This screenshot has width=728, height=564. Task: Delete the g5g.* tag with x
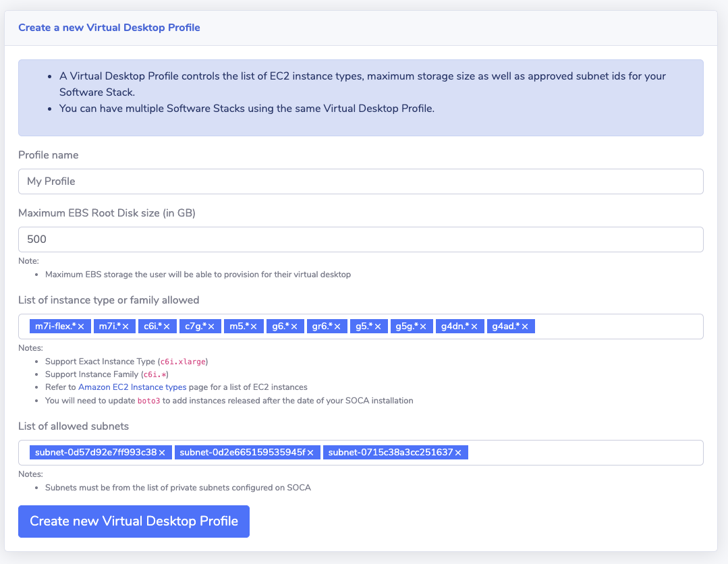click(422, 327)
